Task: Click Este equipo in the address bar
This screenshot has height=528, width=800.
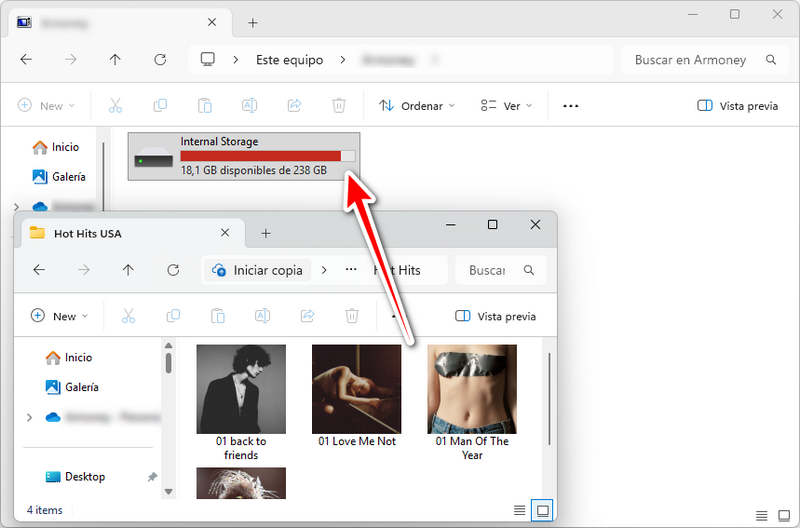Action: point(289,60)
